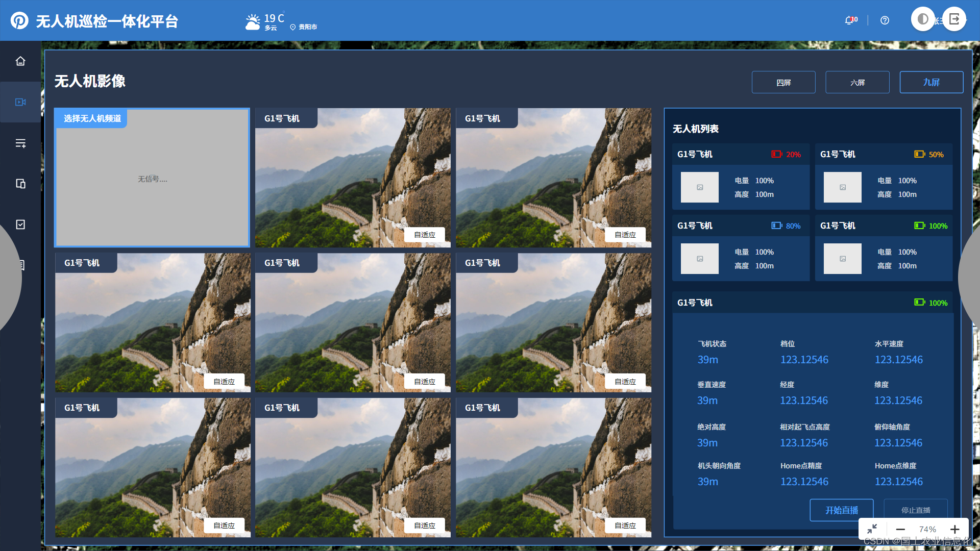Viewport: 980px width, 551px height.
Task: Select the 选择无人机频道 no-signal video slot
Action: click(152, 179)
